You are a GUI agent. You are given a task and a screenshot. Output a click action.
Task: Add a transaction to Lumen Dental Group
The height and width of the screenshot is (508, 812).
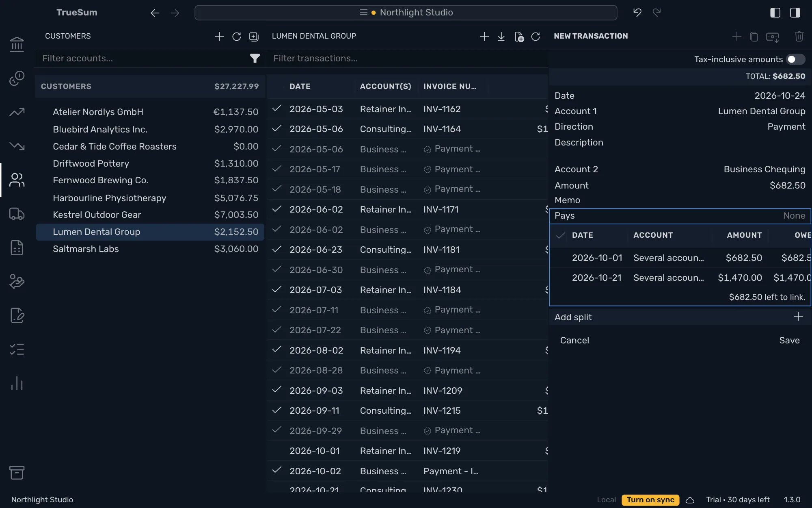click(x=484, y=36)
